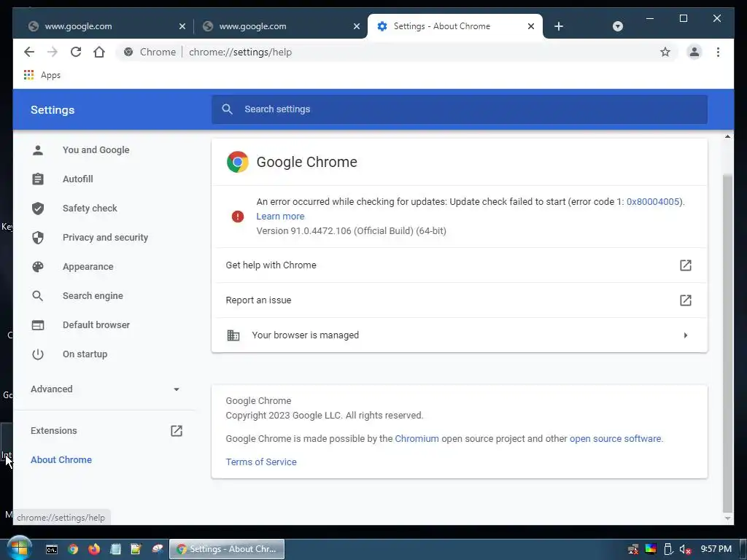
Task: Close the first www.google.com tab
Action: pos(182,26)
